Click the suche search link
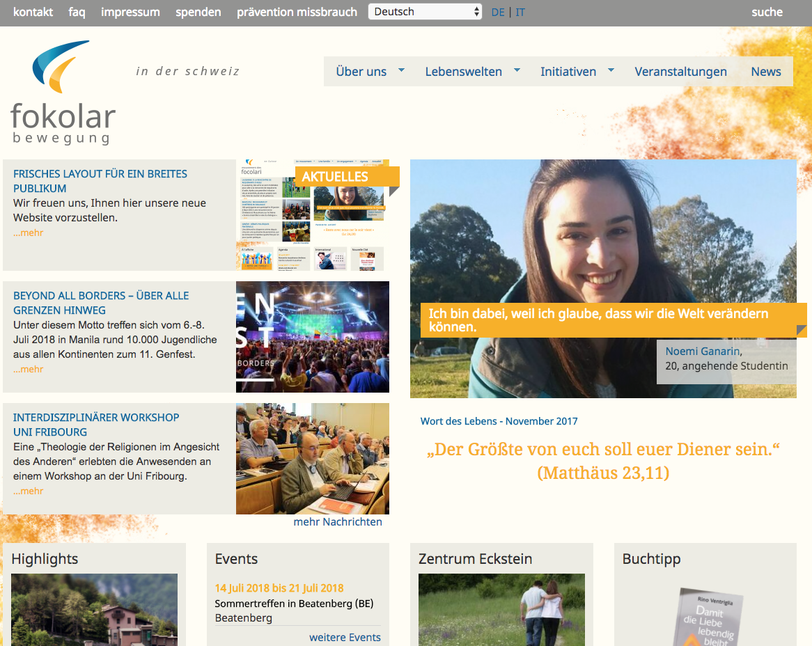The image size is (812, 646). [x=767, y=12]
